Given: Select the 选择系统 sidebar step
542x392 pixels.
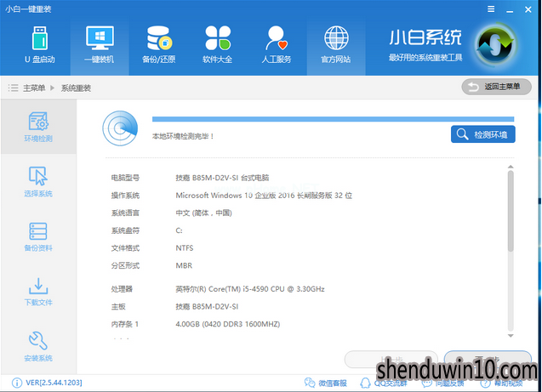Looking at the screenshot, I should click(x=38, y=182).
